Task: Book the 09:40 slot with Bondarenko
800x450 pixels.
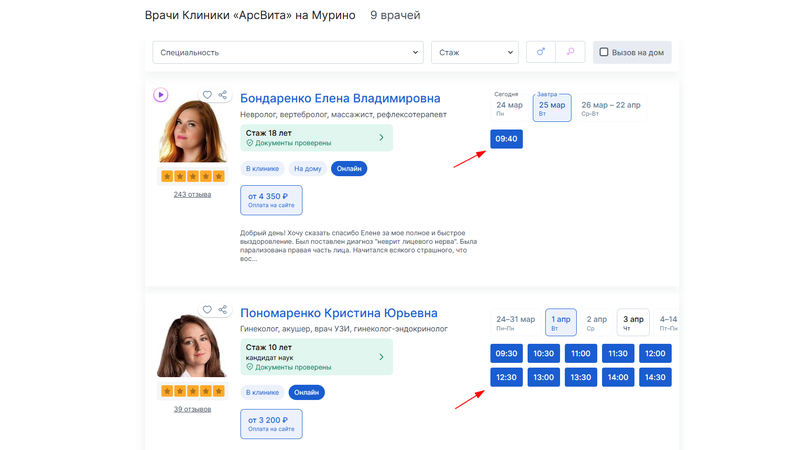Action: coord(506,139)
